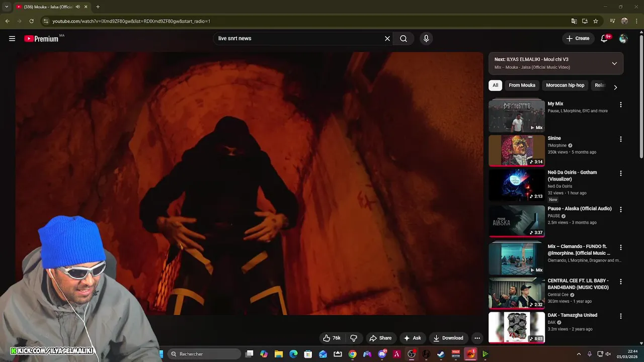Image resolution: width=644 pixels, height=362 pixels.
Task: Select the From Mouka chip
Action: (522, 85)
